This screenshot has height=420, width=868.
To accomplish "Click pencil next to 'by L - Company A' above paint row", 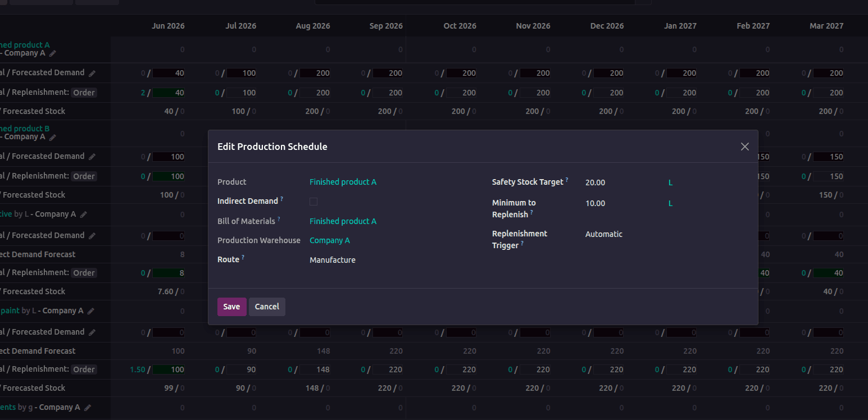I will [84, 214].
